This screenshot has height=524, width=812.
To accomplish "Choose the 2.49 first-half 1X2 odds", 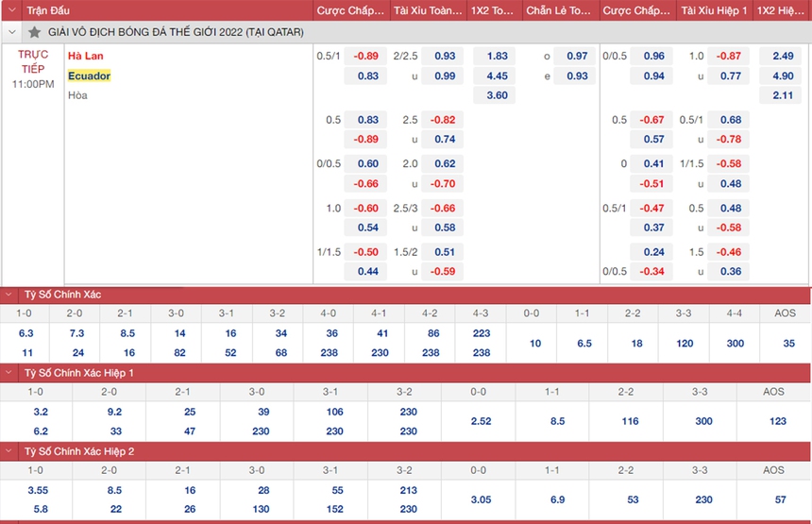I will (x=782, y=57).
